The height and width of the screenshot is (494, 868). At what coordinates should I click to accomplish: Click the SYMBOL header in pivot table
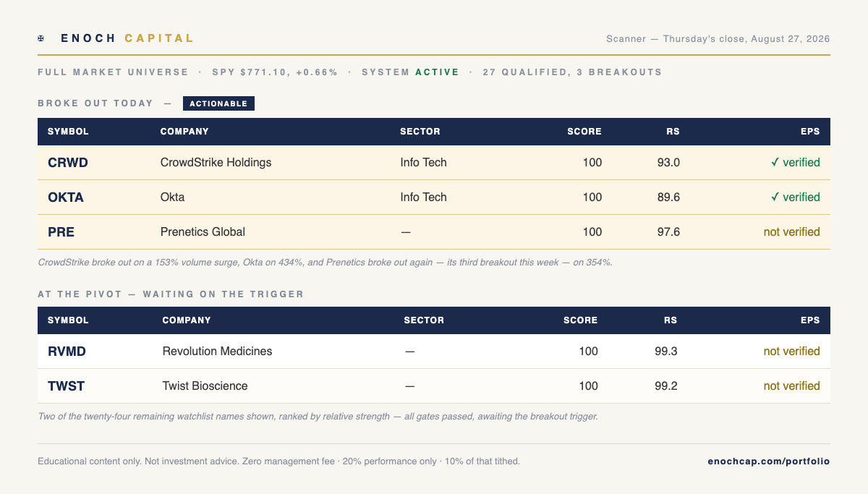(x=68, y=320)
